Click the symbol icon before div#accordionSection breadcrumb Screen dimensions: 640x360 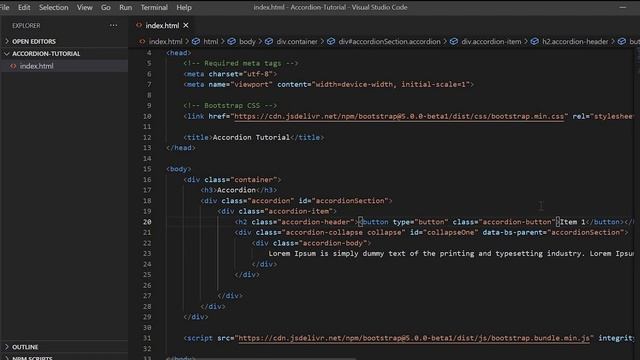coord(331,41)
